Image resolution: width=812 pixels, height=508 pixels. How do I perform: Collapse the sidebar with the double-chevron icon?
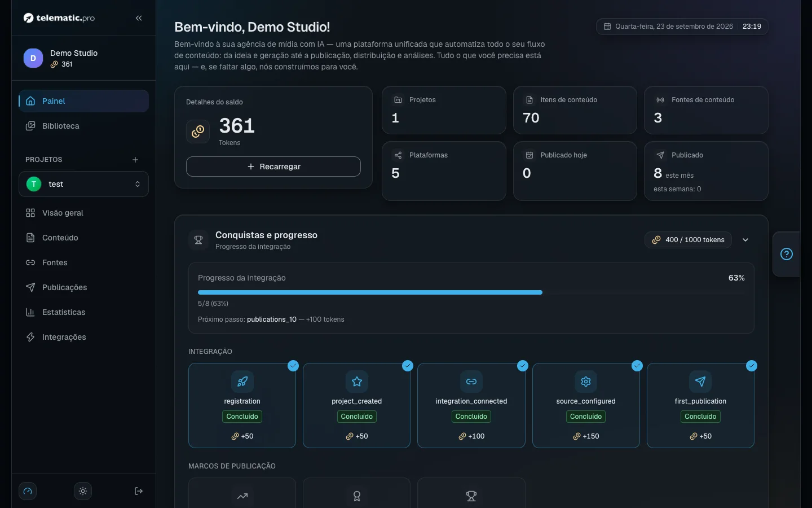point(139,18)
